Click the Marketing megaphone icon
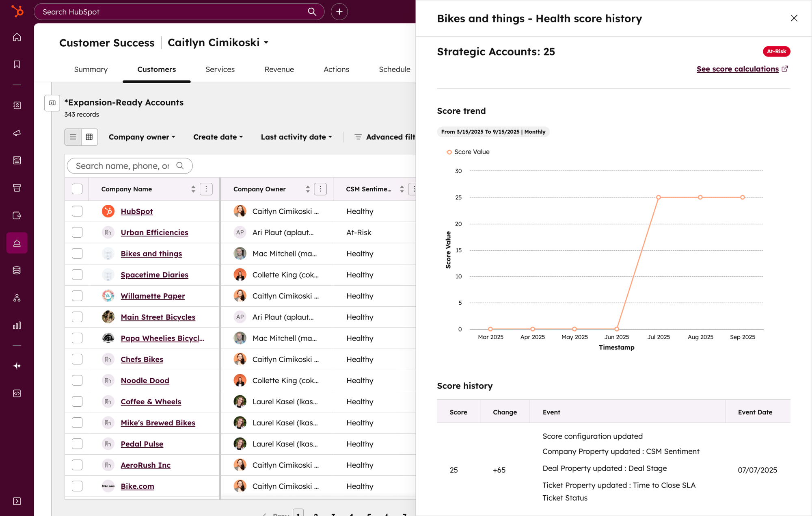The width and height of the screenshot is (812, 516). click(x=17, y=133)
